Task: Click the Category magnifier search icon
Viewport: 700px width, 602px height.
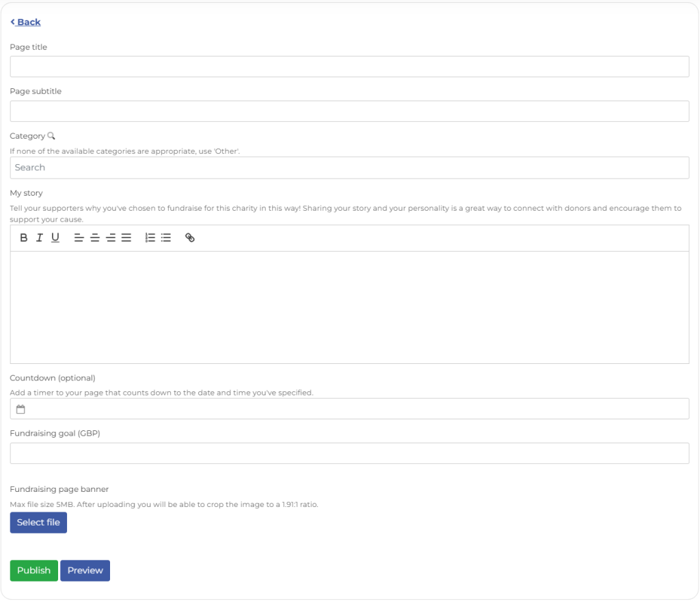Action: pyautogui.click(x=51, y=135)
